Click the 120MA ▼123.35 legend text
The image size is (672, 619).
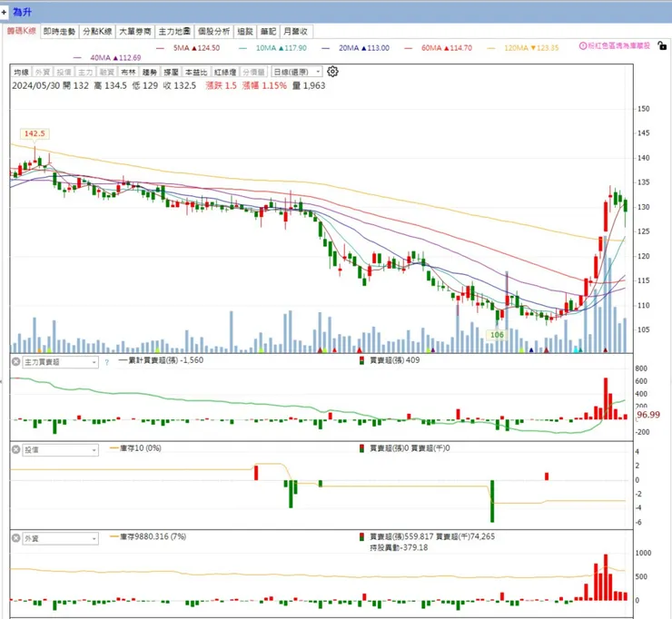[531, 48]
